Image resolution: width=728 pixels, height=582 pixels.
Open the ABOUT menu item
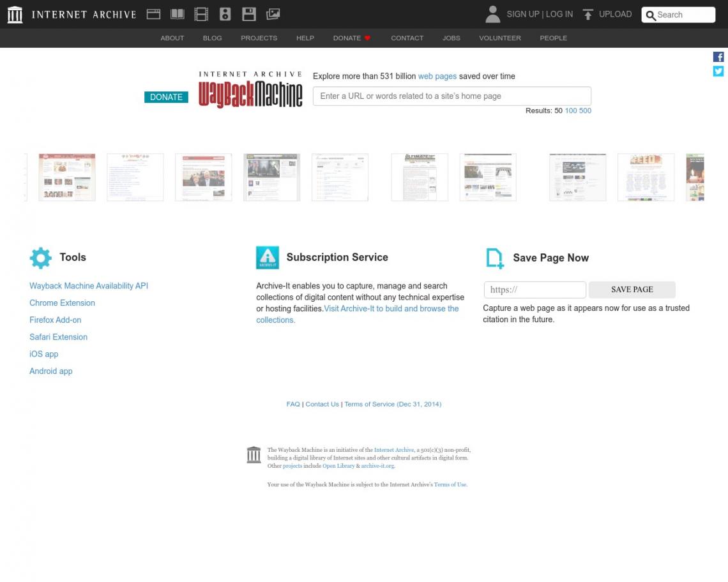(172, 38)
